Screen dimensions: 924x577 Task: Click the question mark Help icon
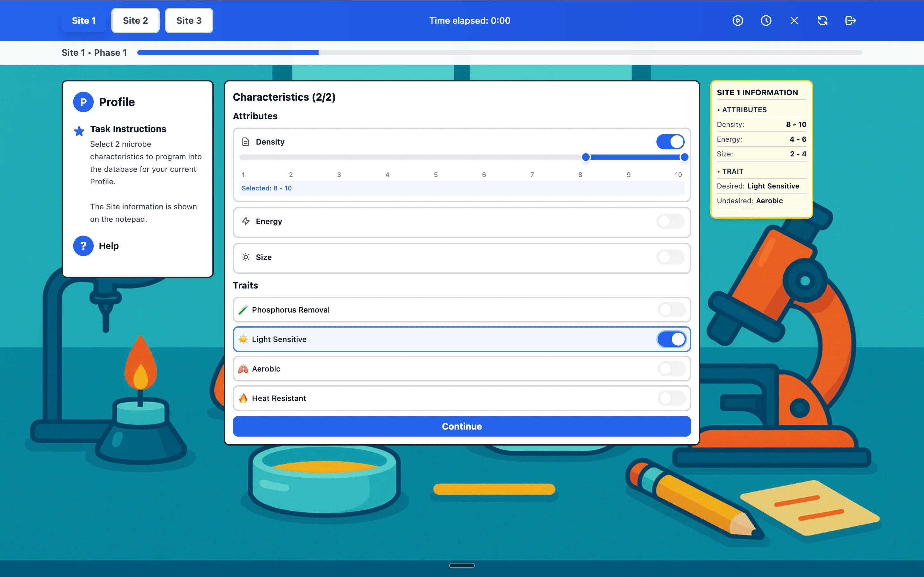83,246
